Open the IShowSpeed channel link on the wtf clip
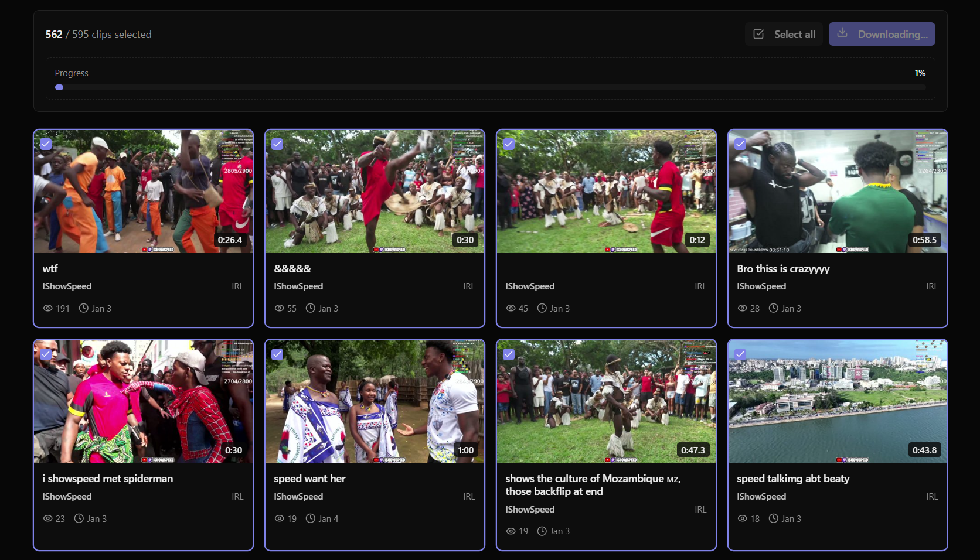The image size is (980, 560). coord(67,286)
